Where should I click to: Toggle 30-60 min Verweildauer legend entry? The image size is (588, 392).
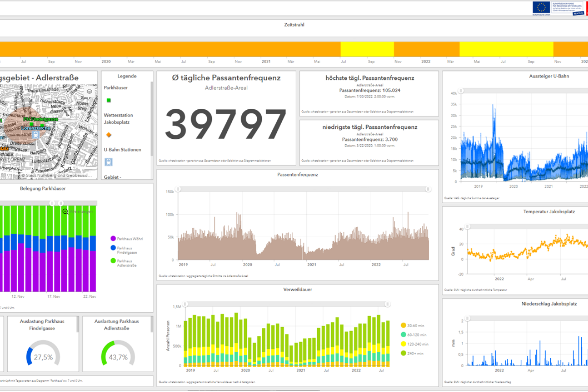point(412,325)
